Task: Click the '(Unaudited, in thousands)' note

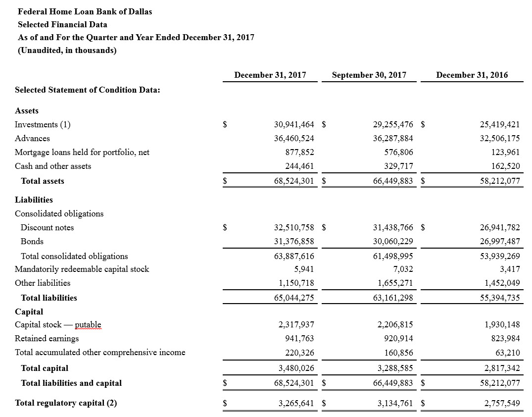Action: (x=67, y=50)
